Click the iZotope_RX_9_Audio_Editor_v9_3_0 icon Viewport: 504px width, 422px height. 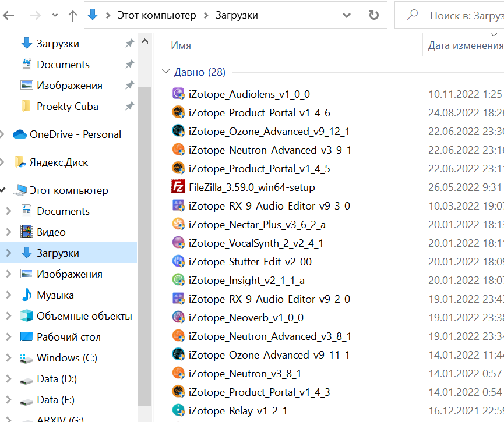178,205
